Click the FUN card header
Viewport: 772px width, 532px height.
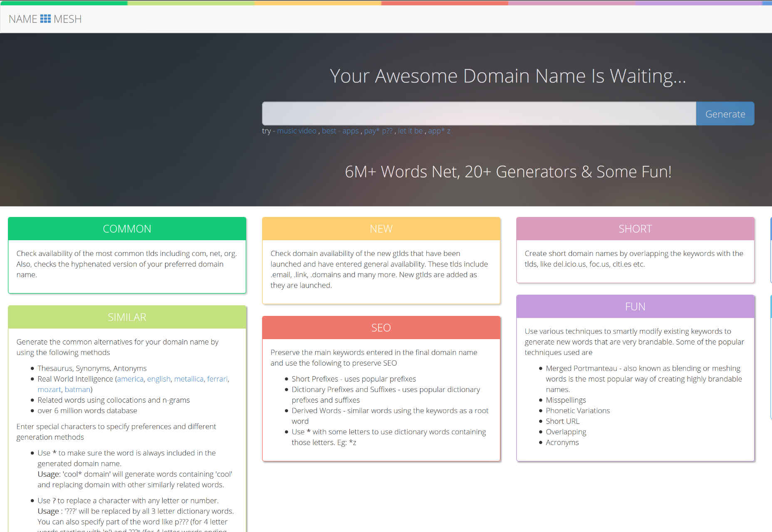[x=635, y=306]
